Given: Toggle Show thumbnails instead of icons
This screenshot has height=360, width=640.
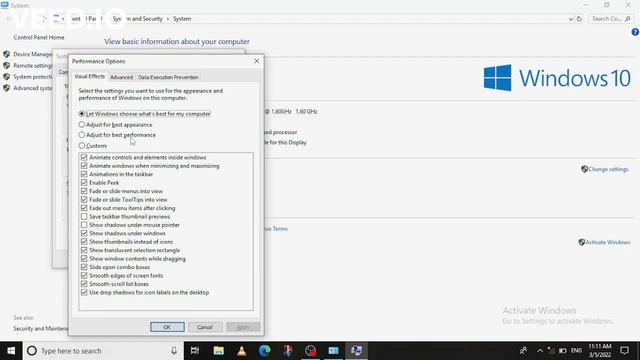Looking at the screenshot, I should 84,242.
